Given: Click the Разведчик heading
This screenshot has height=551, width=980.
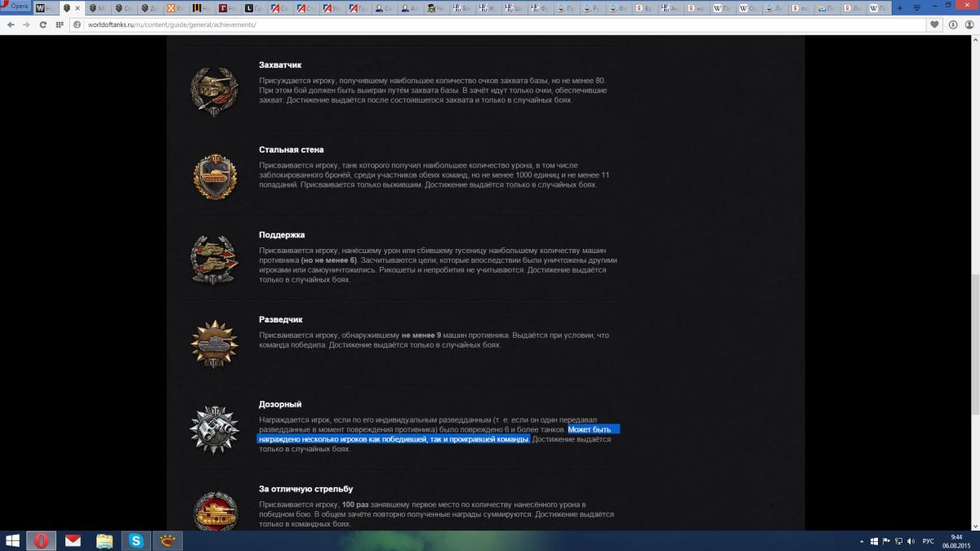Looking at the screenshot, I should (281, 319).
